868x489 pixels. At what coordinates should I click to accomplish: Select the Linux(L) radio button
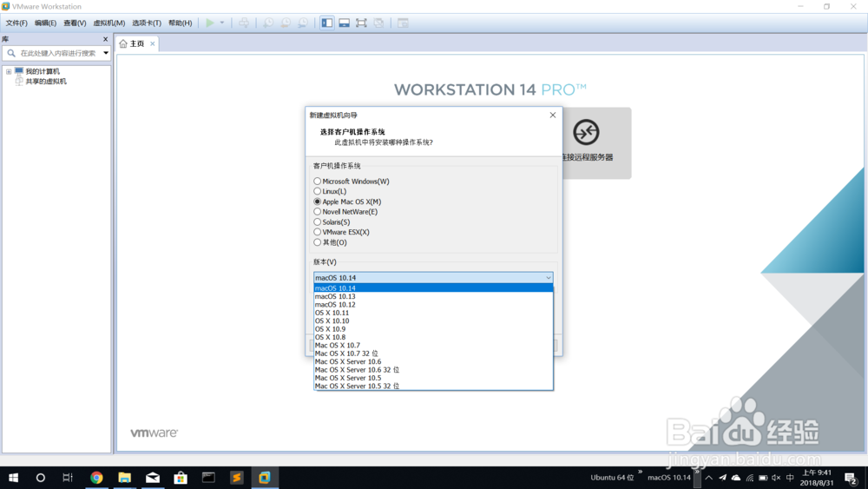point(317,191)
